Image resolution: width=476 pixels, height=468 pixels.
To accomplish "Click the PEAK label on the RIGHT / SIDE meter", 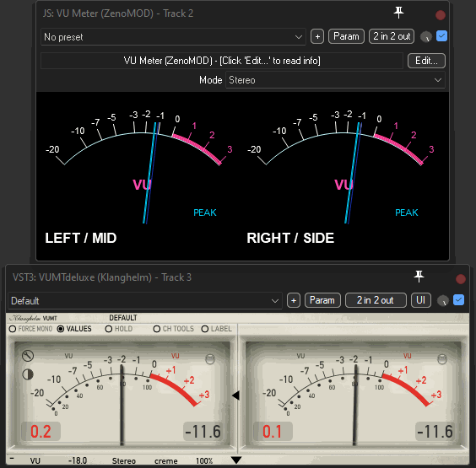I will 407,212.
